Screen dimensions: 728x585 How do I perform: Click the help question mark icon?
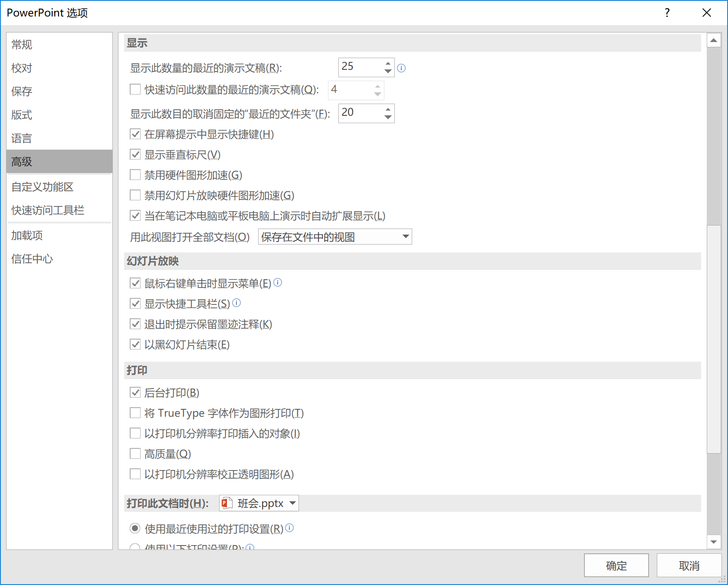point(667,13)
